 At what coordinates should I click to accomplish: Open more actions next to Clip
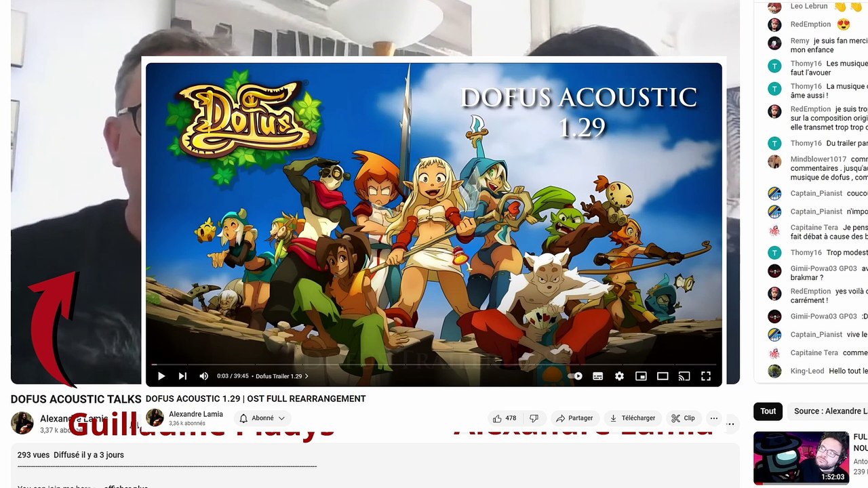[x=713, y=418]
